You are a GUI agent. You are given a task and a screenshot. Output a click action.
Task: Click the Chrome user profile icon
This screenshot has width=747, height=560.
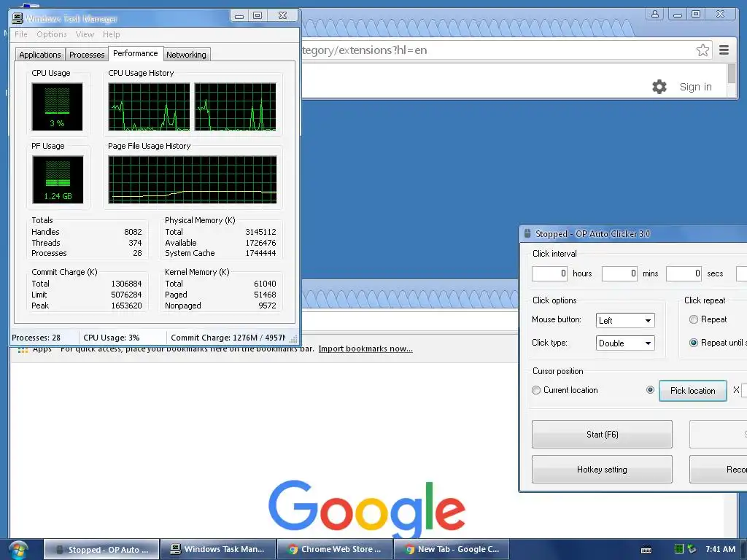655,14
